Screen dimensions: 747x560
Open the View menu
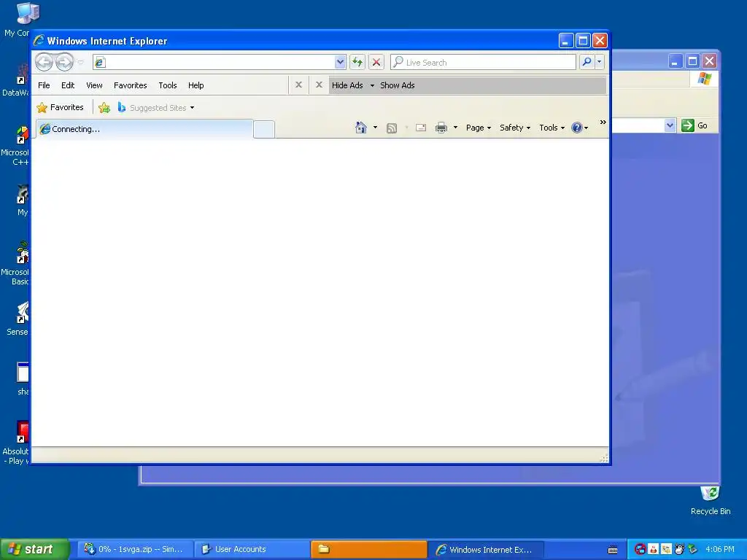tap(94, 85)
